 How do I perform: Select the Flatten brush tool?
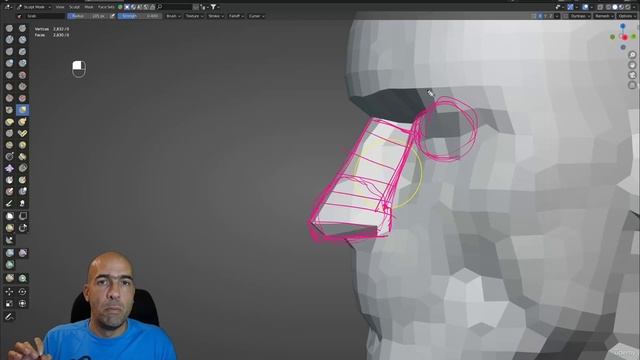click(x=9, y=87)
